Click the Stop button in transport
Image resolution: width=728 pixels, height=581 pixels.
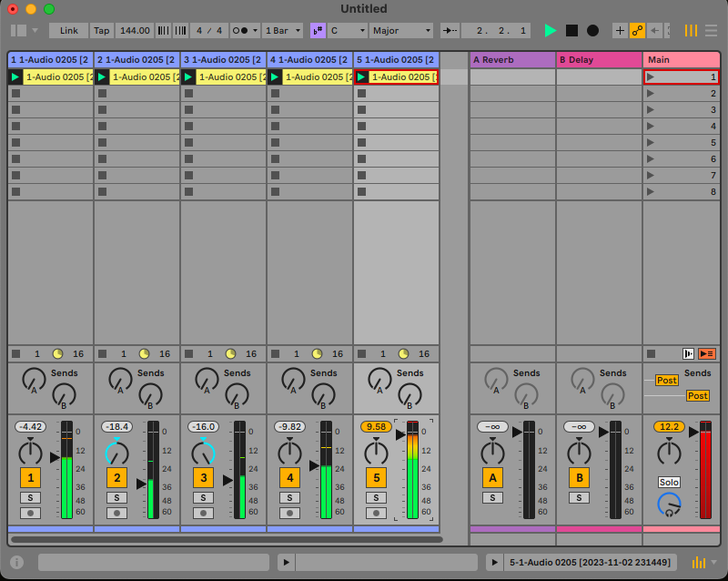click(571, 30)
